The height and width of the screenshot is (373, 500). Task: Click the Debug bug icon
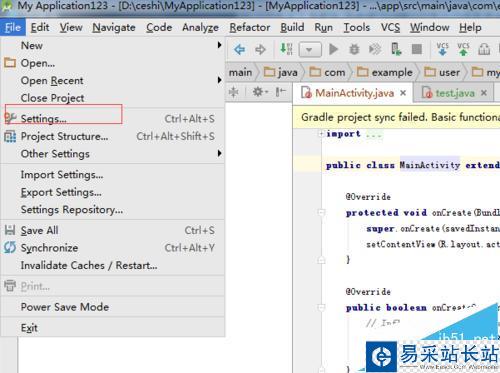pos(354,49)
